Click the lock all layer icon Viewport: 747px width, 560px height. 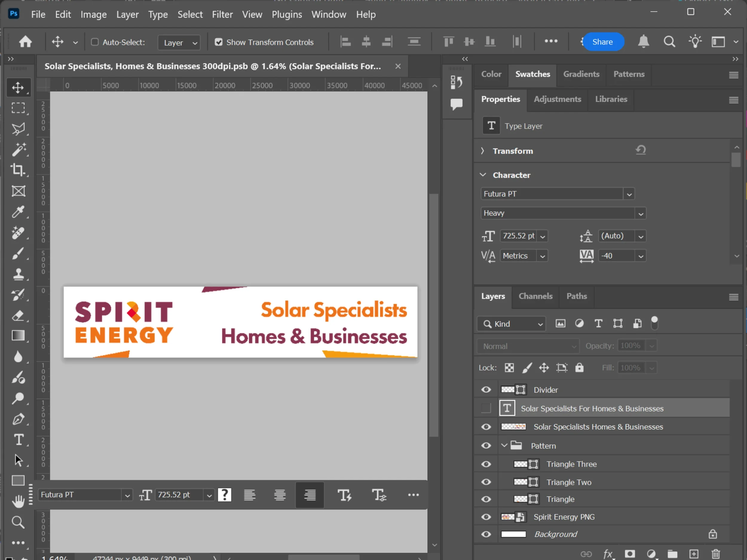coord(579,368)
